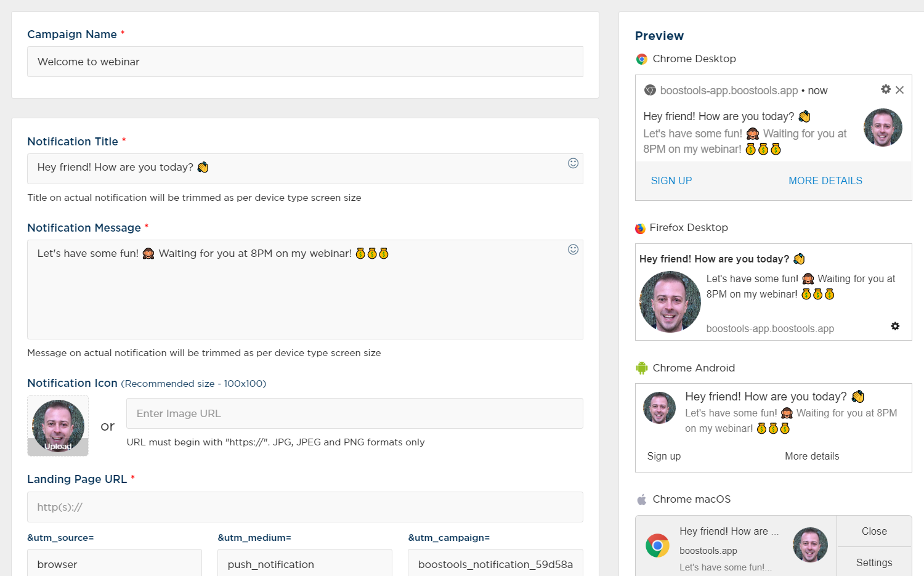
Task: Click the site icon next to boostools-app.boostools.app
Action: point(650,91)
